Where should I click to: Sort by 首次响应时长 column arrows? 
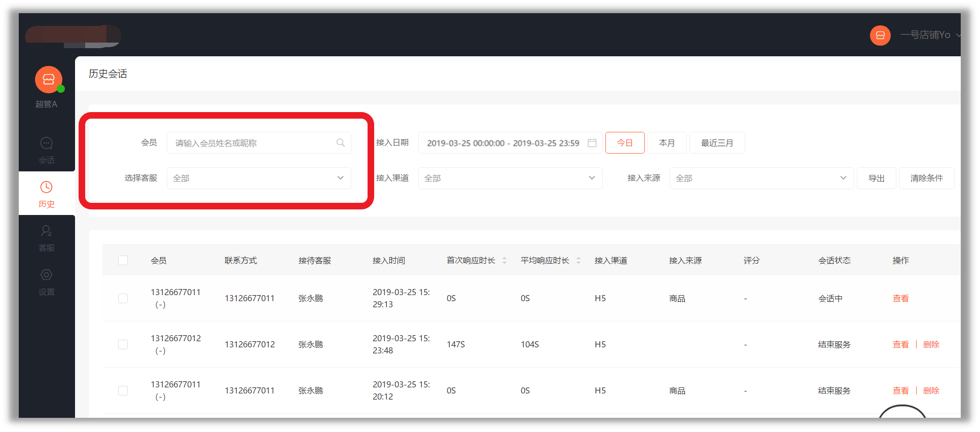click(504, 261)
